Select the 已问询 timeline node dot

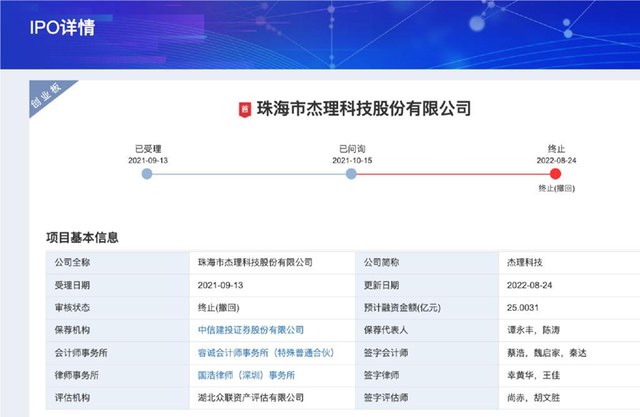pyautogui.click(x=351, y=174)
